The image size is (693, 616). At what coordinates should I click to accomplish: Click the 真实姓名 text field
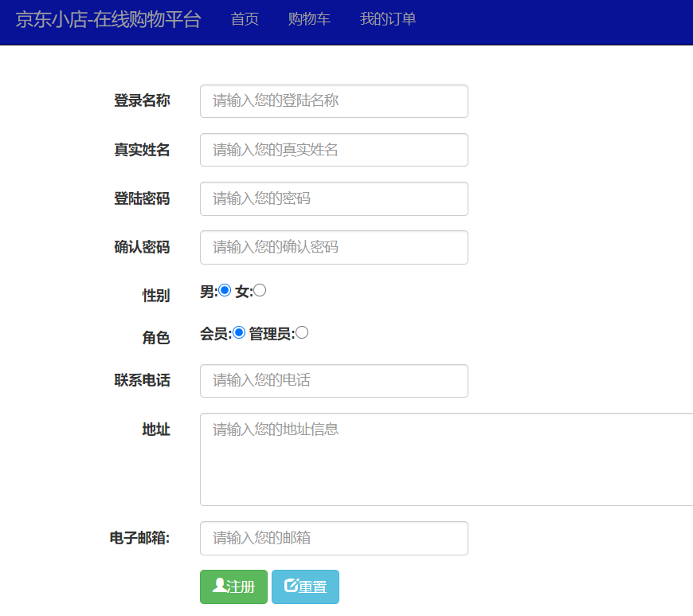pyautogui.click(x=334, y=150)
